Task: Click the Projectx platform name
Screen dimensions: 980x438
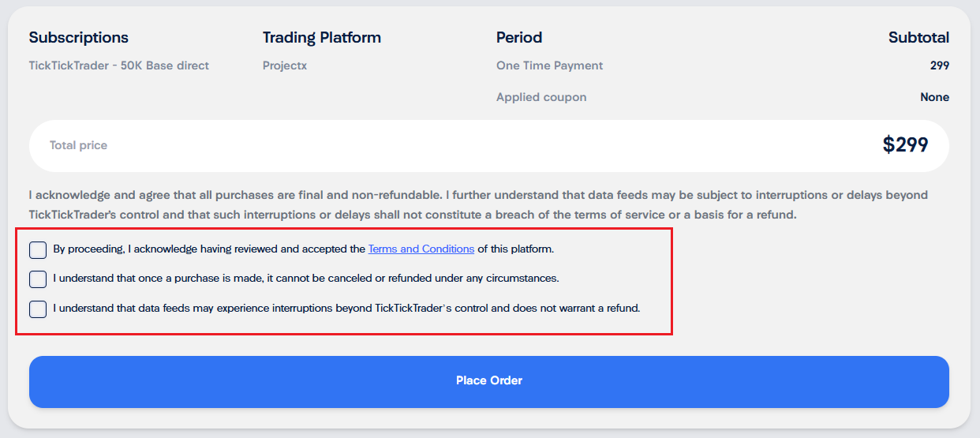Action: 285,66
